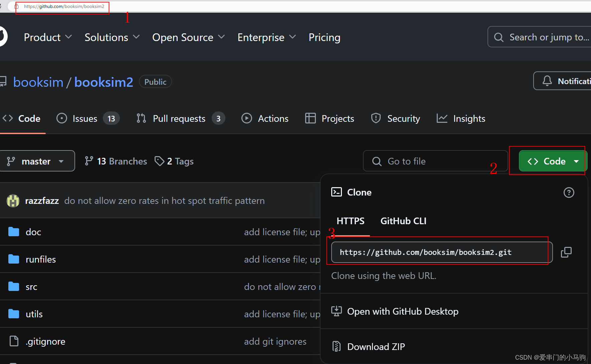Expand the Enterprise menu
This screenshot has height=364, width=591.
(x=267, y=37)
